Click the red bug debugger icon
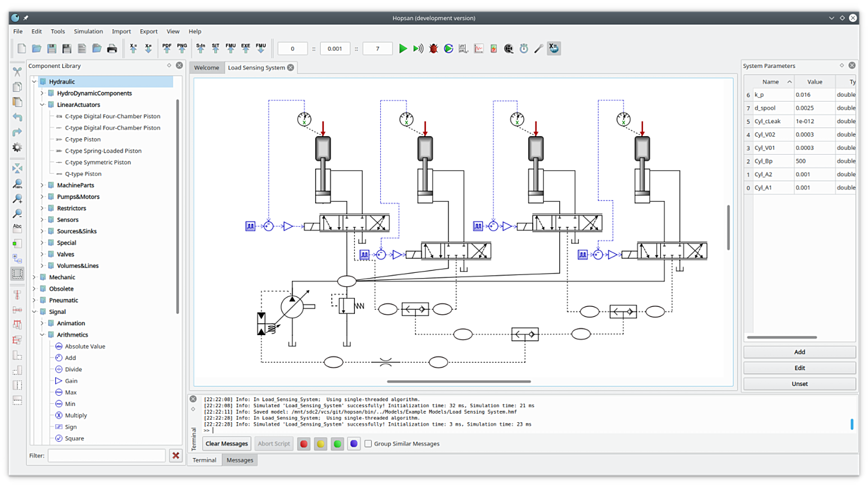The height and width of the screenshot is (488, 868). coord(433,49)
